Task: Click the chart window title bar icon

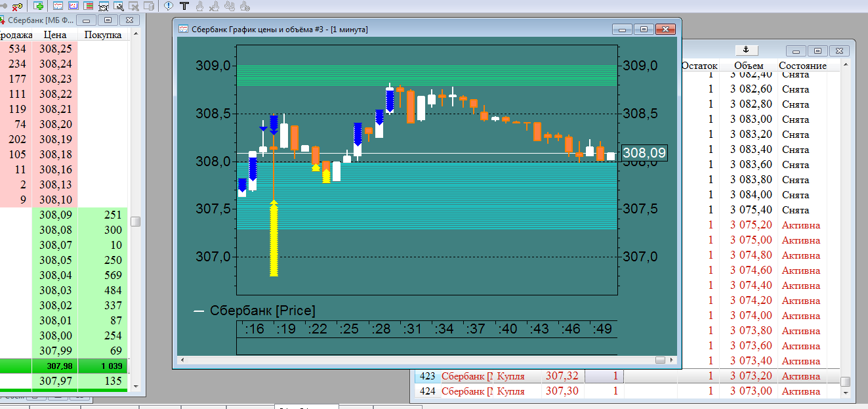Action: click(x=183, y=29)
